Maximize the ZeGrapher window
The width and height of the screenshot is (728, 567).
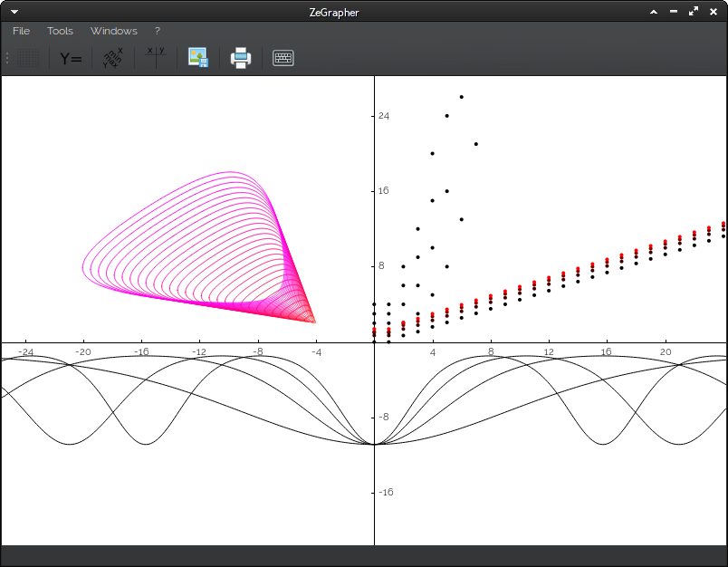(x=694, y=12)
